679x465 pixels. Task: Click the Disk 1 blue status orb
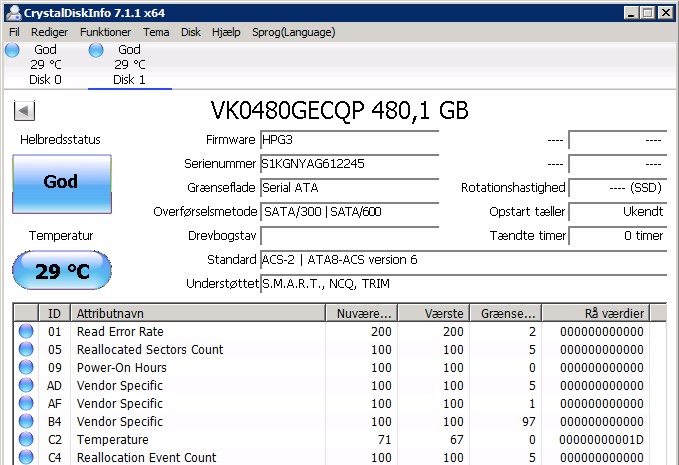(96, 50)
